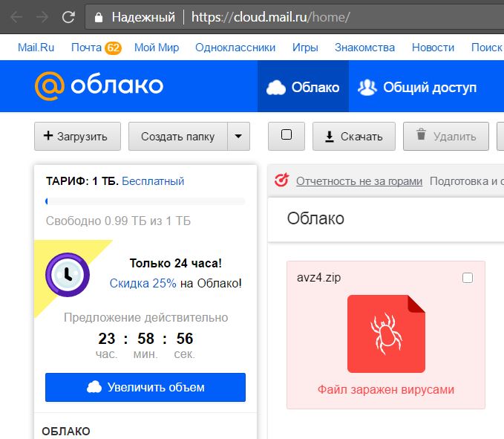This screenshot has width=504, height=439.
Task: Open Новости link
Action: click(x=433, y=48)
